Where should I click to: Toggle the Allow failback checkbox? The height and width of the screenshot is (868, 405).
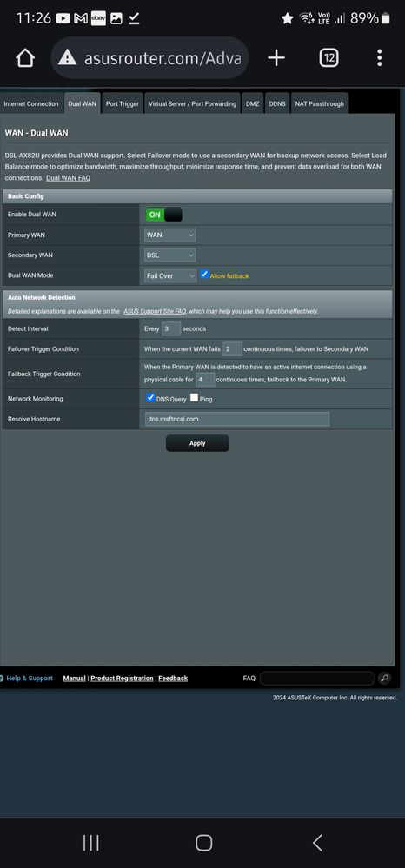(x=204, y=275)
